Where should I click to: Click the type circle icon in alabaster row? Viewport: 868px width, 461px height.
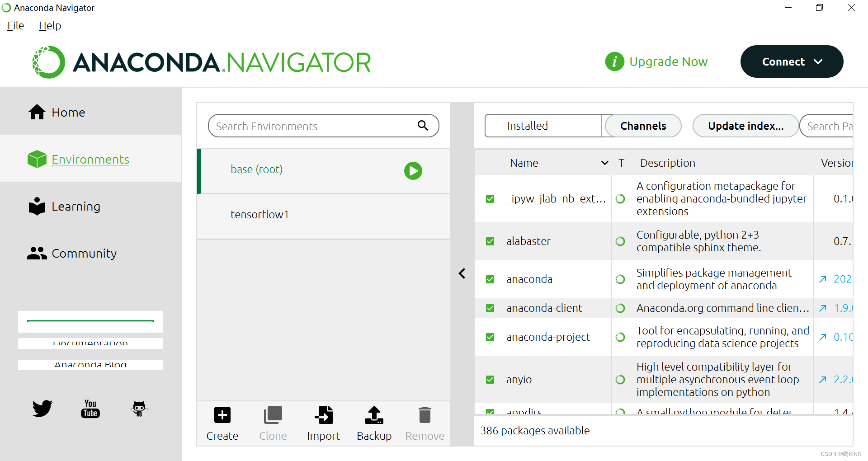620,241
